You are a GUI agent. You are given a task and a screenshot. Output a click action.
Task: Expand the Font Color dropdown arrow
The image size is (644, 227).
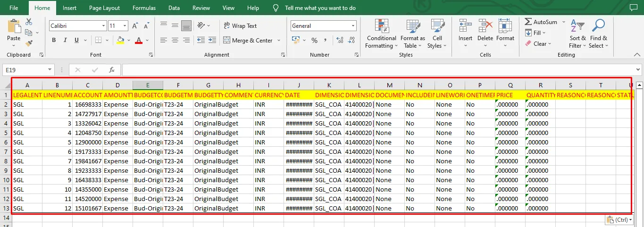147,41
